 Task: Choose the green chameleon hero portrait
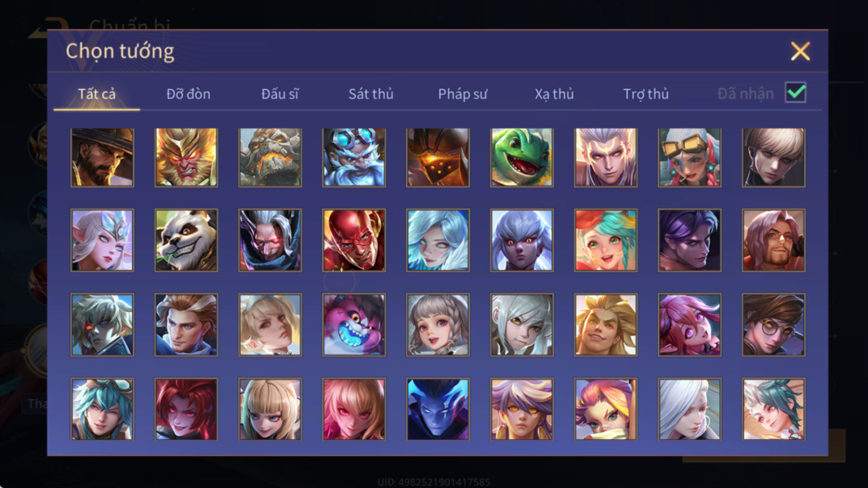[522, 157]
